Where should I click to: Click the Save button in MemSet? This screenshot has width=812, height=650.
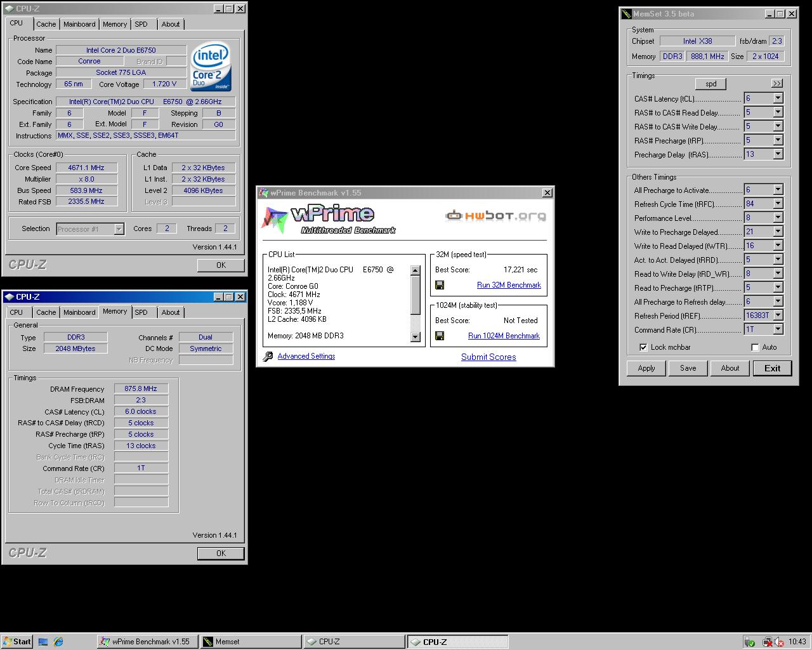tap(688, 368)
